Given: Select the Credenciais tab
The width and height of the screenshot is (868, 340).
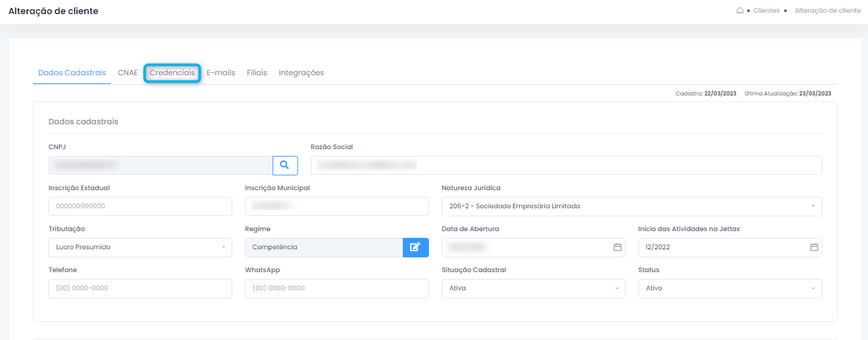Looking at the screenshot, I should (x=173, y=73).
